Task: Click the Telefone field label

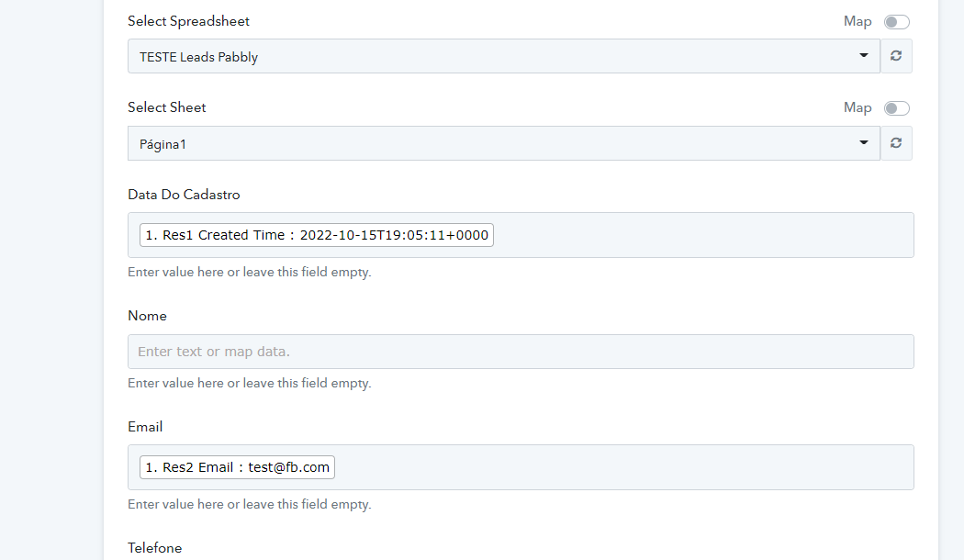Action: 154,548
